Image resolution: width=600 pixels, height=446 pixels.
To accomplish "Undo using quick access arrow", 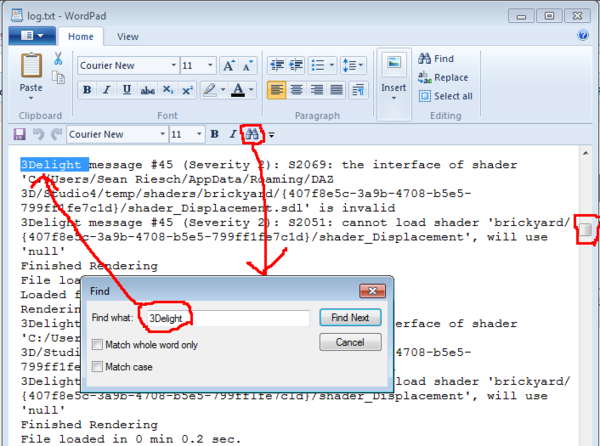I will (38, 134).
